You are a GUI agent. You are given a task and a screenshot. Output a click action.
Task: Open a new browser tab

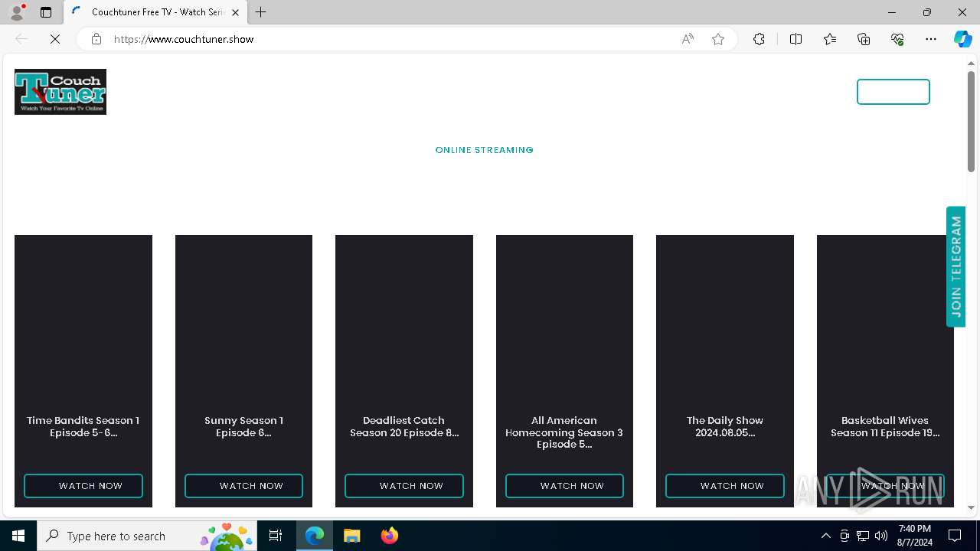[x=261, y=12]
